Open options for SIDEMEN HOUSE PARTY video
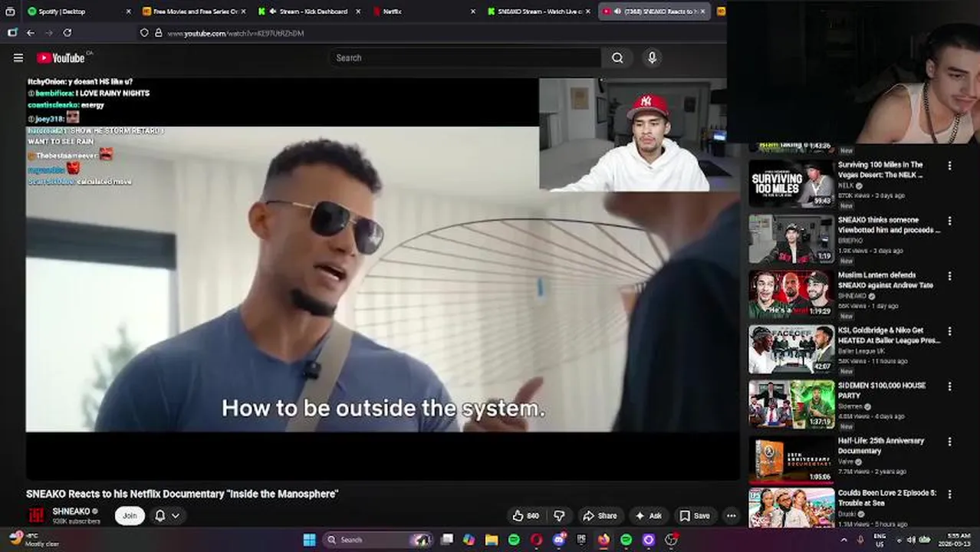 tap(949, 386)
